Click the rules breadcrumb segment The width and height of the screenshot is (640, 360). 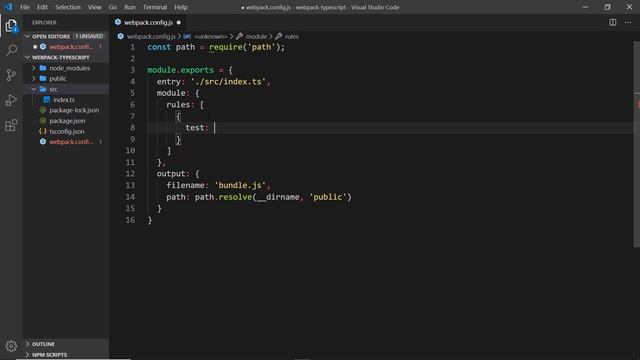(x=291, y=36)
